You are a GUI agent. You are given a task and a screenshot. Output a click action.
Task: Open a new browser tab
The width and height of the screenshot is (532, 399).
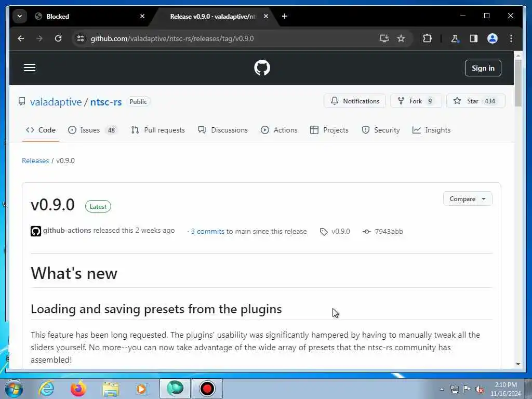(x=285, y=16)
